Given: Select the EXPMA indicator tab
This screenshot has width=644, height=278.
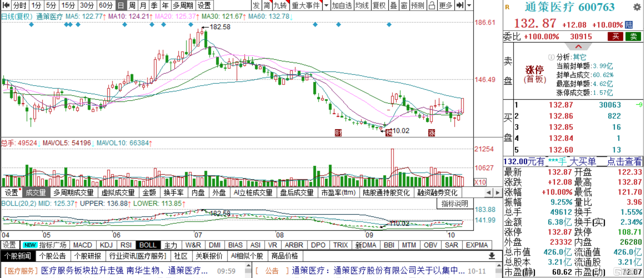Looking at the screenshot, I should tap(477, 245).
